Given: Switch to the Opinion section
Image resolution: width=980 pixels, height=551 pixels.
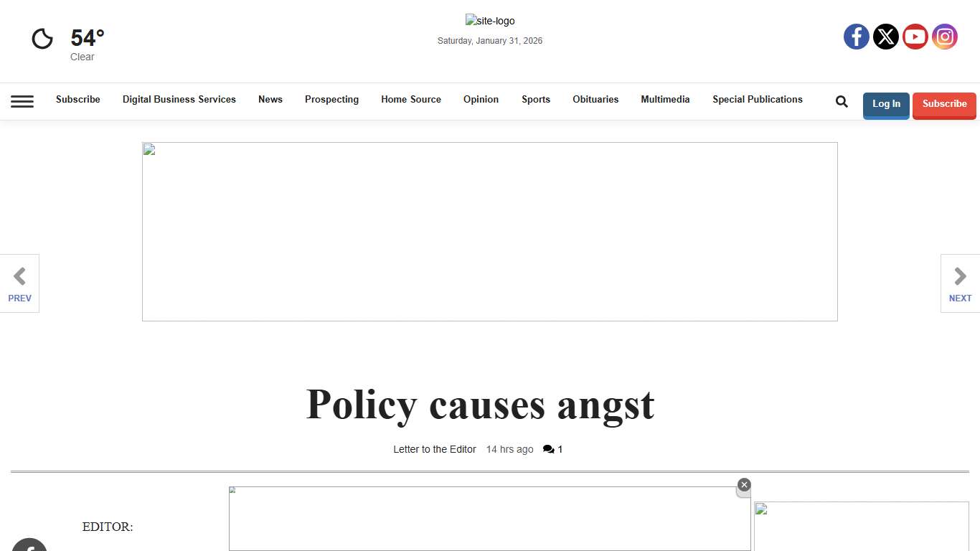Looking at the screenshot, I should 481,100.
